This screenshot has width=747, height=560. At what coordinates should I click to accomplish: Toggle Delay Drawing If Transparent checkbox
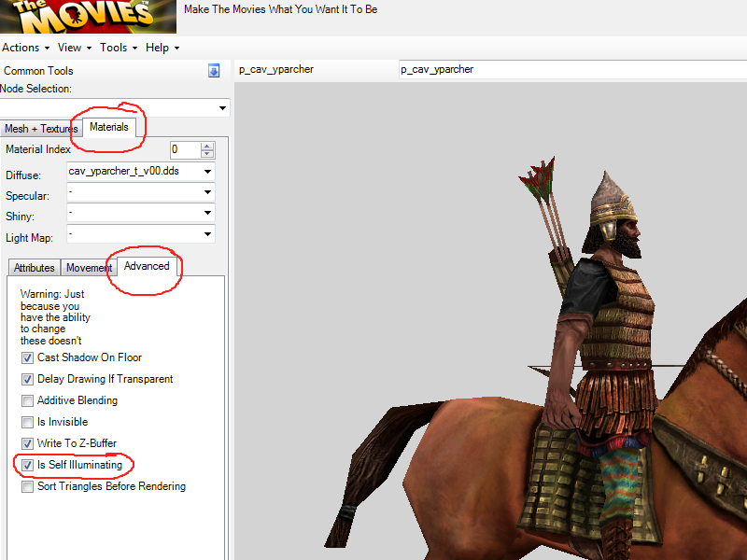(27, 379)
